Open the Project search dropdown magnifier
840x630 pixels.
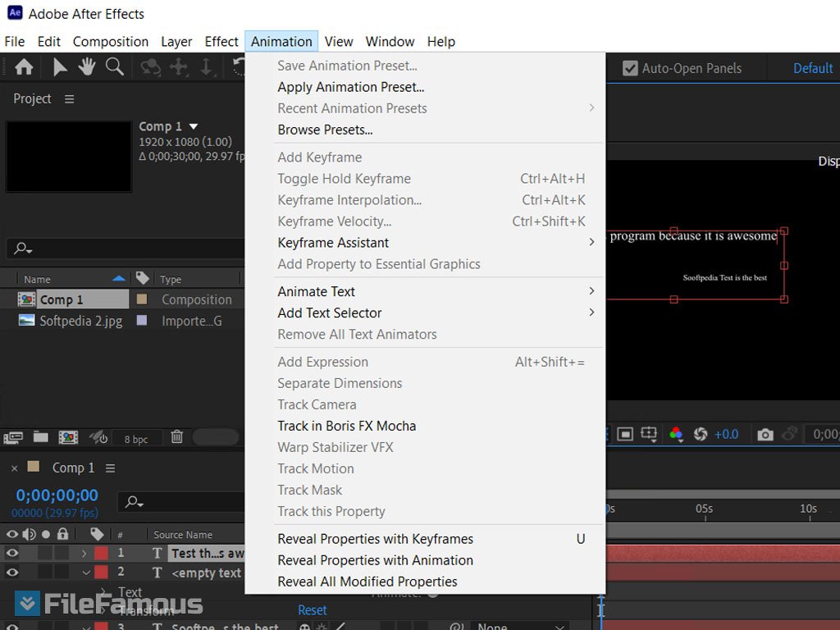pyautogui.click(x=23, y=248)
